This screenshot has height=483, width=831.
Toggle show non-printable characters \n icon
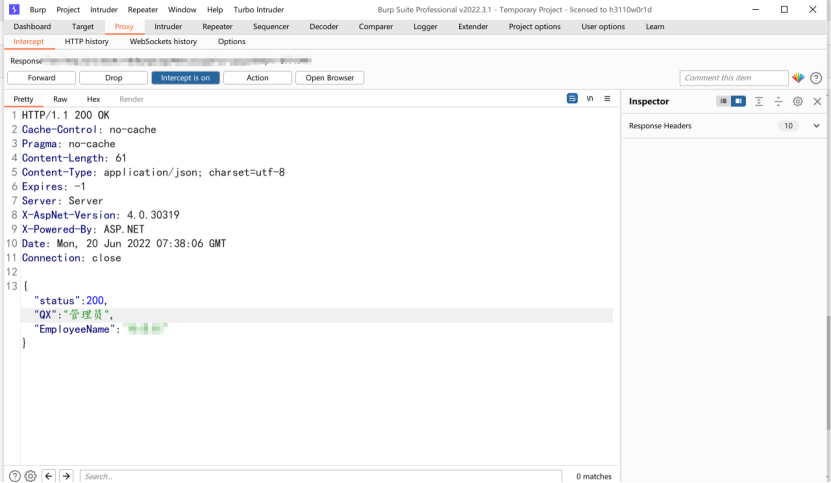[590, 99]
